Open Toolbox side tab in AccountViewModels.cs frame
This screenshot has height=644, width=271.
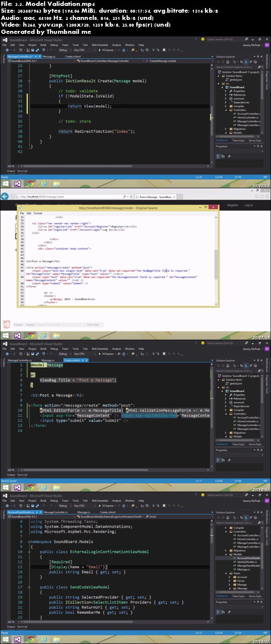(x=3, y=515)
